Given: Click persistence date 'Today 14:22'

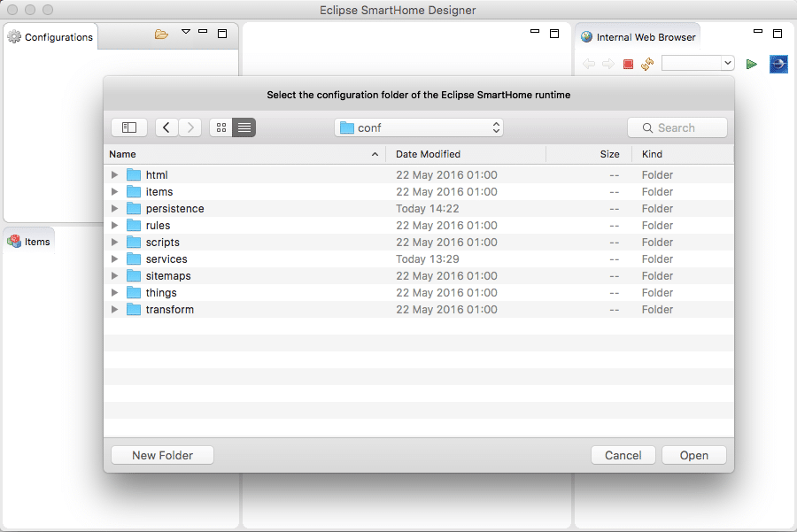Looking at the screenshot, I should (428, 208).
